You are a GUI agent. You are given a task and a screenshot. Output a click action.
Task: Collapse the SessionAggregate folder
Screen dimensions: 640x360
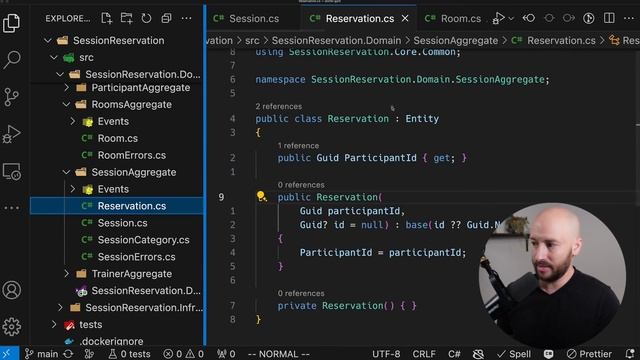tap(67, 172)
